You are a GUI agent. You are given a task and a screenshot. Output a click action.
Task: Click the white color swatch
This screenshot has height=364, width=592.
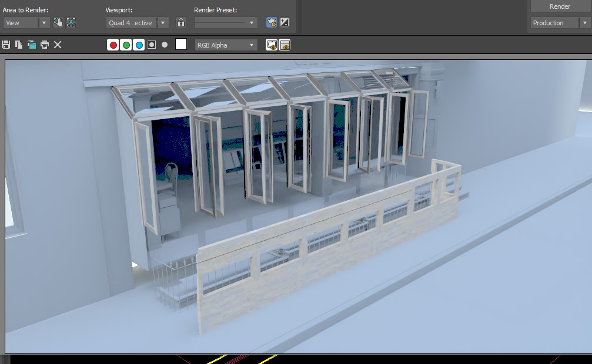point(181,45)
